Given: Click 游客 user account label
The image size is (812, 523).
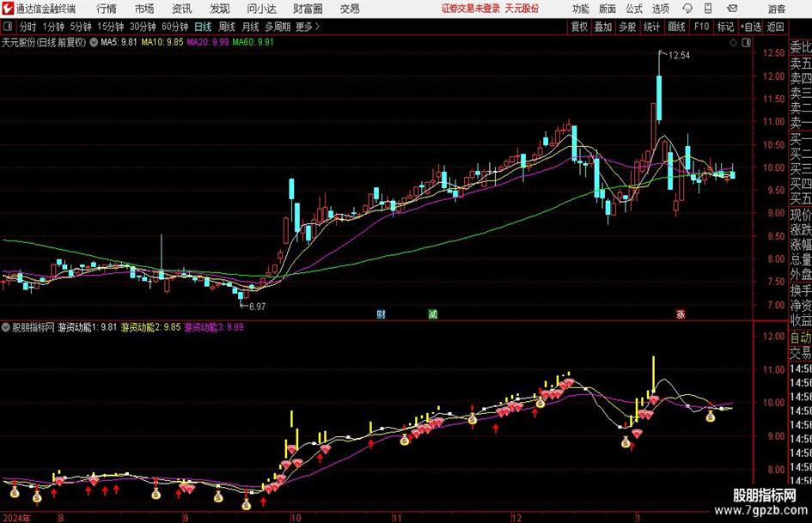Looking at the screenshot, I should 776,9.
